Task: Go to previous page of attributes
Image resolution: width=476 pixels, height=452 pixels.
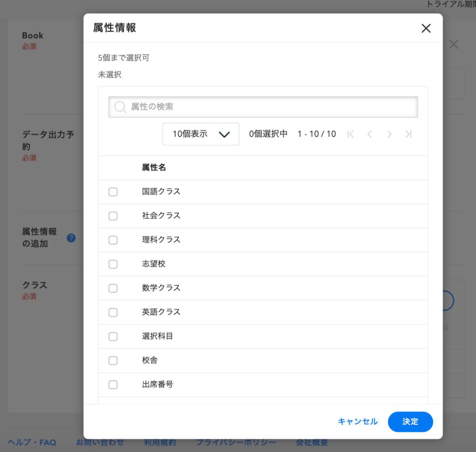Action: [369, 134]
